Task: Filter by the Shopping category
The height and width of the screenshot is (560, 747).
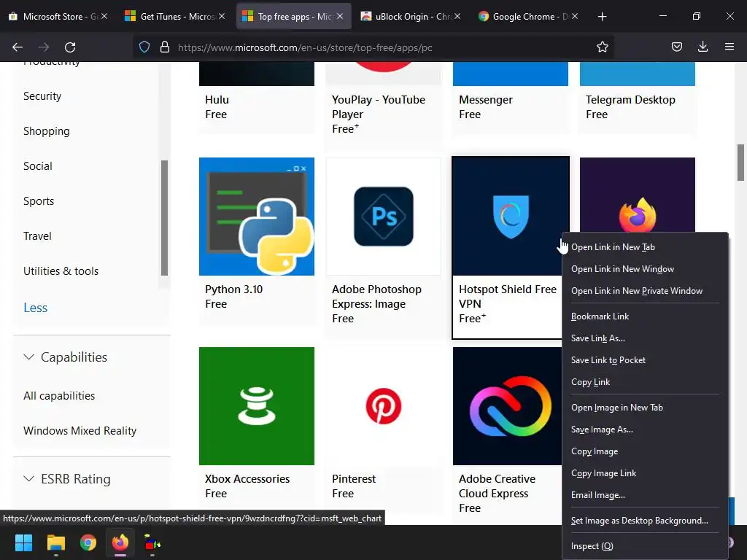Action: point(46,131)
